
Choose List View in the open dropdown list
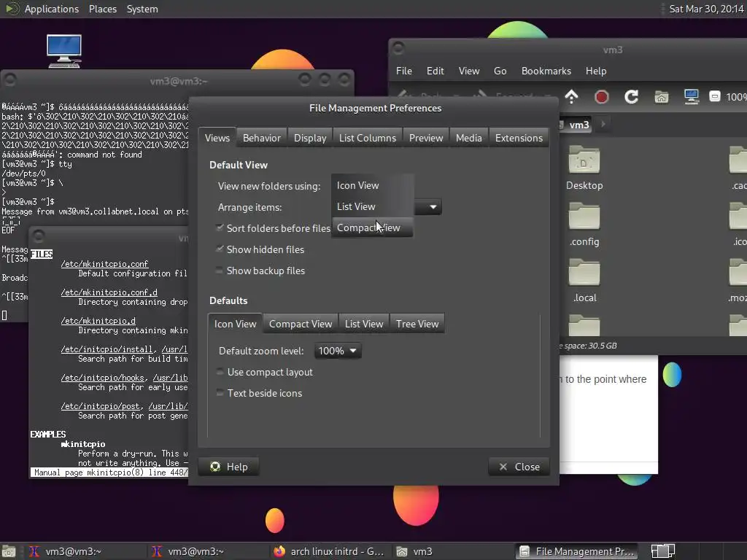[x=373, y=206]
